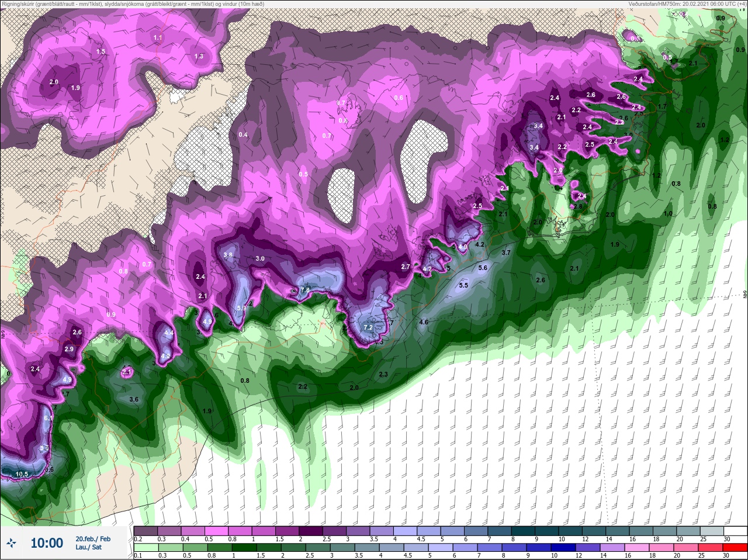Click the 1.5 snowfall value on map
Viewport: 748px width, 560px height.
tap(101, 51)
